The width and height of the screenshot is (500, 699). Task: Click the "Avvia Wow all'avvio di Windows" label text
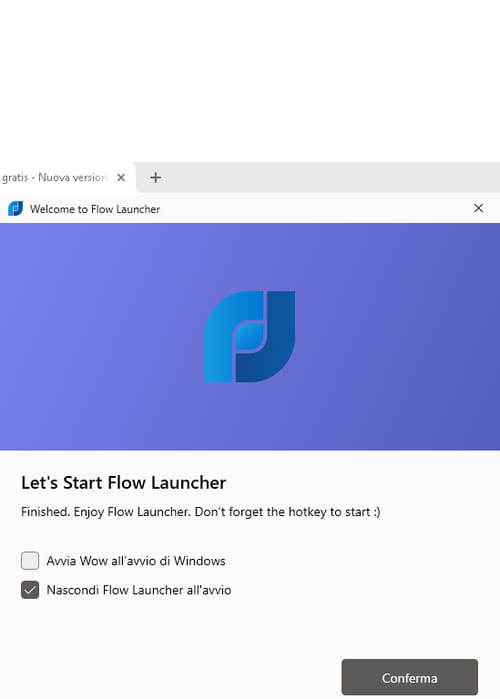(x=136, y=561)
